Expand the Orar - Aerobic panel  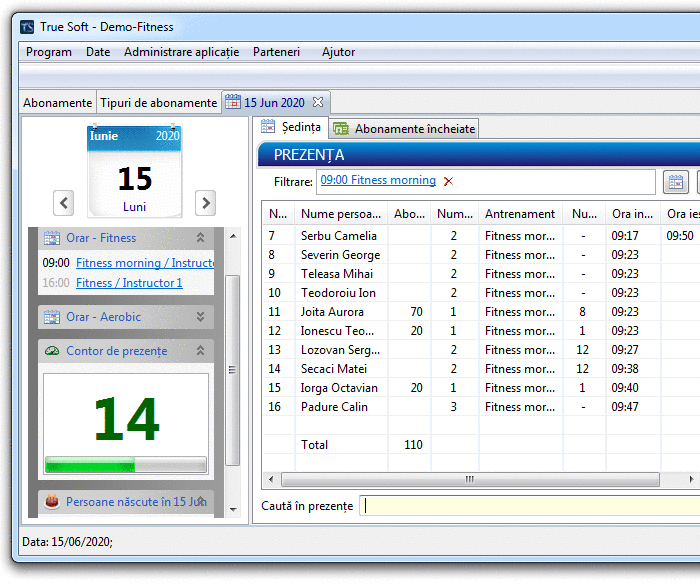point(200,317)
